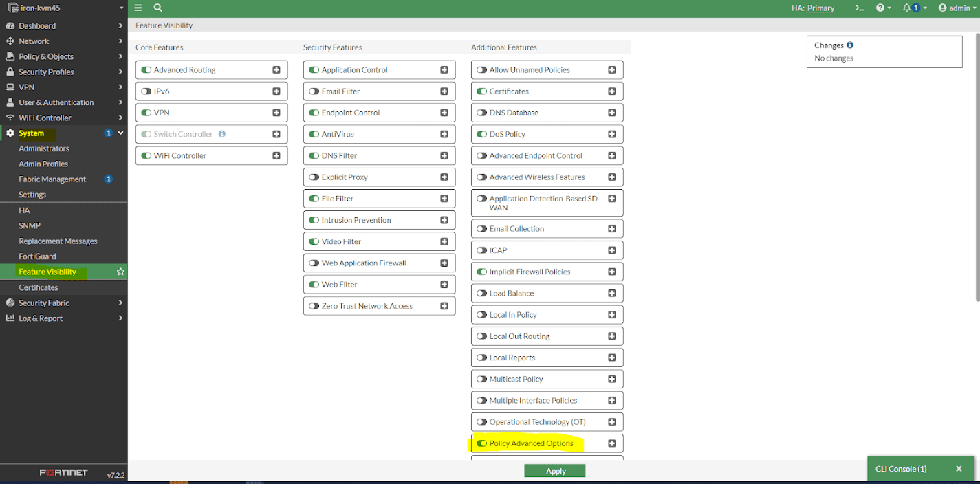Click the Apply button
Image resolution: width=980 pixels, height=484 pixels.
[555, 471]
